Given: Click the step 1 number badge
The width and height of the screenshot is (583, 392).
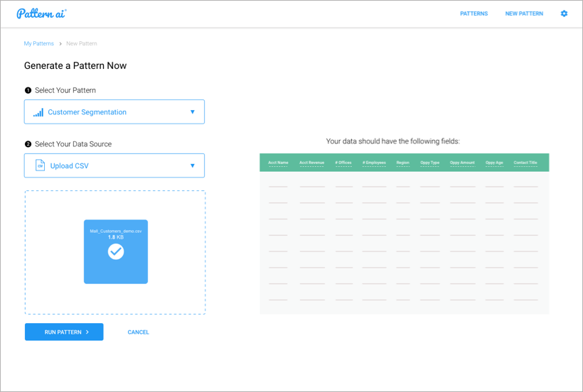Looking at the screenshot, I should pos(28,90).
